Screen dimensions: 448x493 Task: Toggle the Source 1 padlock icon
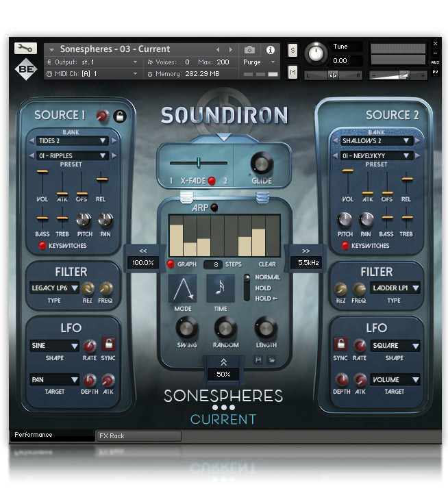tap(120, 116)
